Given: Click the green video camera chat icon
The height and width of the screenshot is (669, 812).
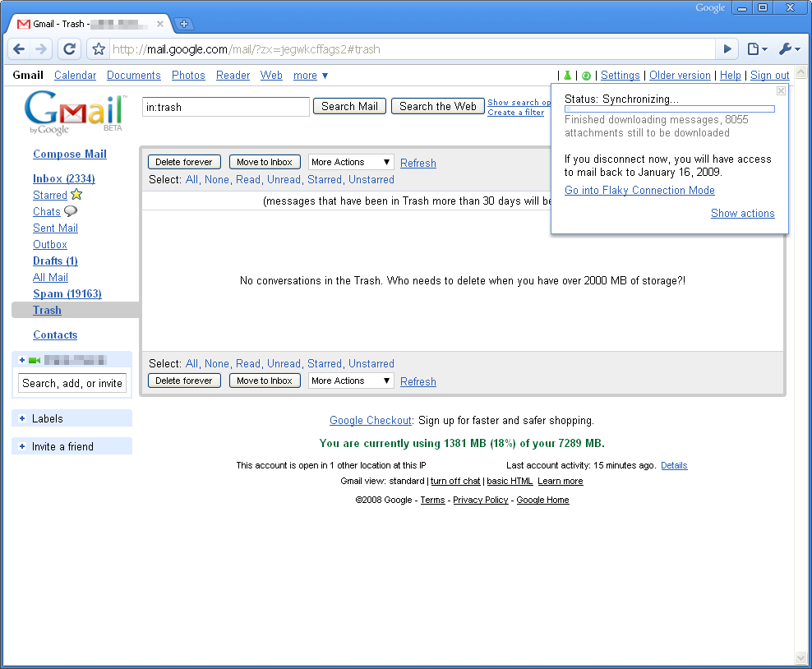Looking at the screenshot, I should point(35,360).
